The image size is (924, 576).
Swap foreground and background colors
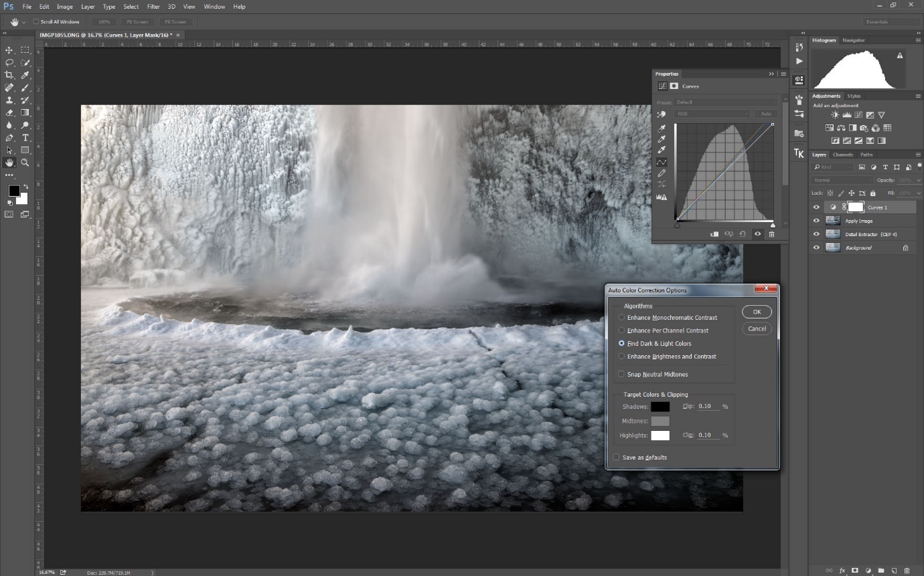25,187
